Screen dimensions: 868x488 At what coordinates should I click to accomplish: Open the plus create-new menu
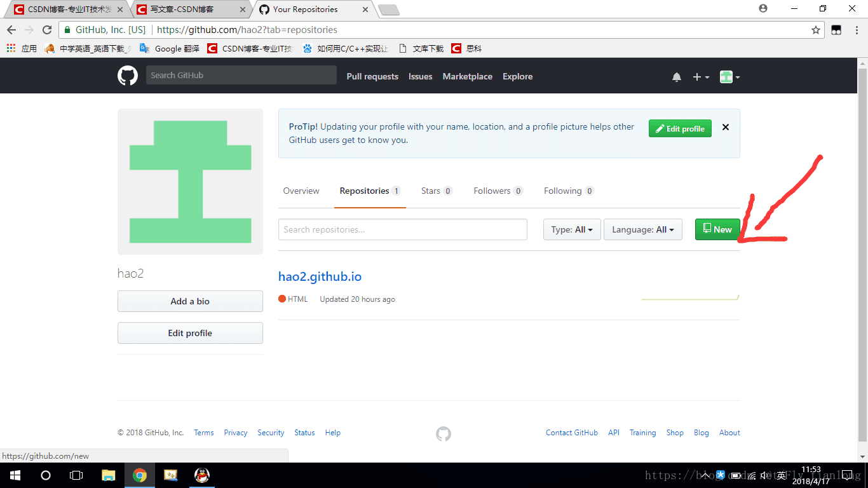(x=701, y=77)
